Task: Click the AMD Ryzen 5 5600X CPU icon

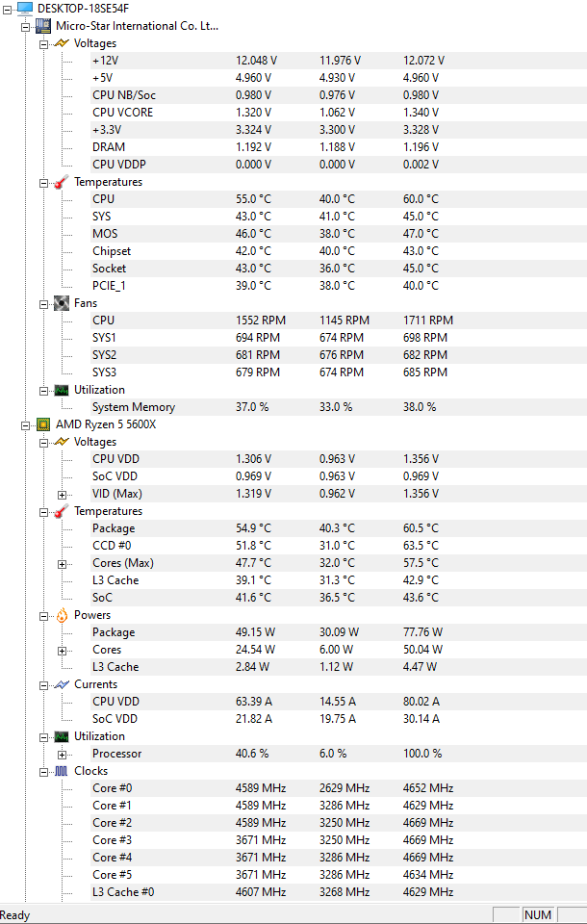Action: click(x=43, y=424)
